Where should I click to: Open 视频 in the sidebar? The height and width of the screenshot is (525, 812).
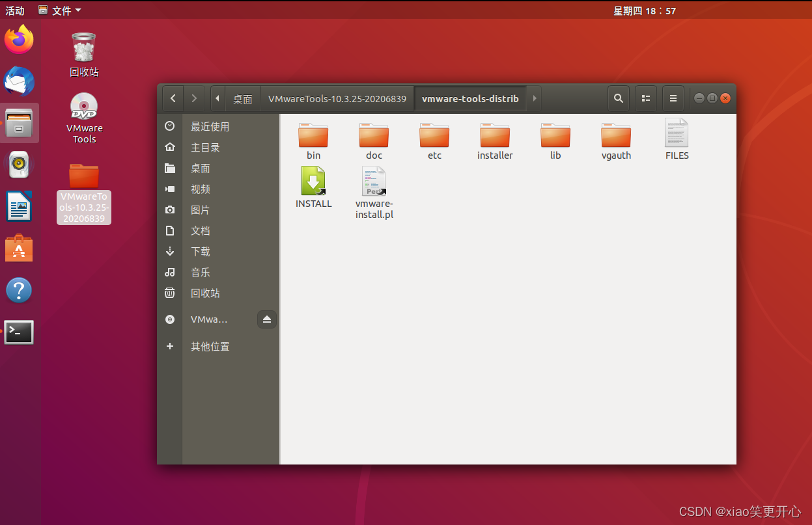point(219,189)
